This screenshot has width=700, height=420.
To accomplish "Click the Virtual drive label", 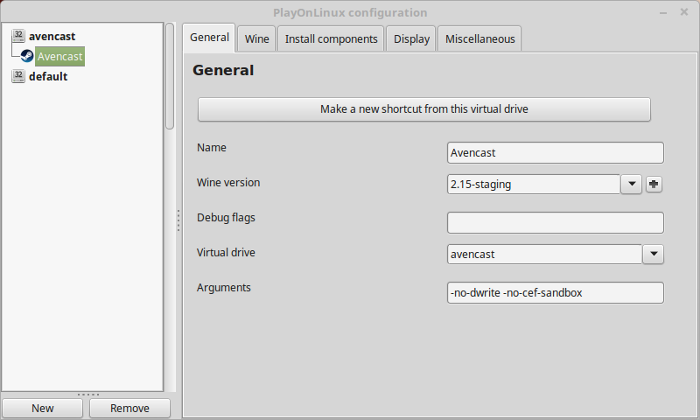I will coord(226,253).
